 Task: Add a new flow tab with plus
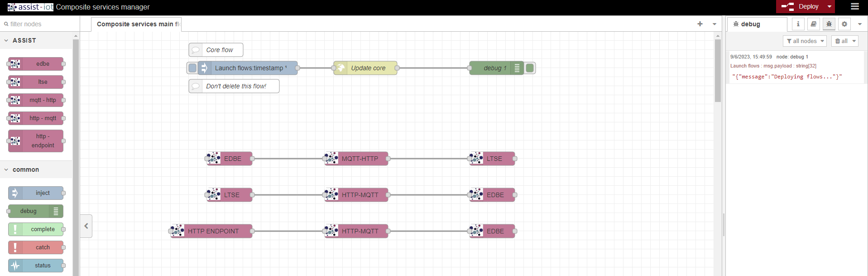point(700,24)
